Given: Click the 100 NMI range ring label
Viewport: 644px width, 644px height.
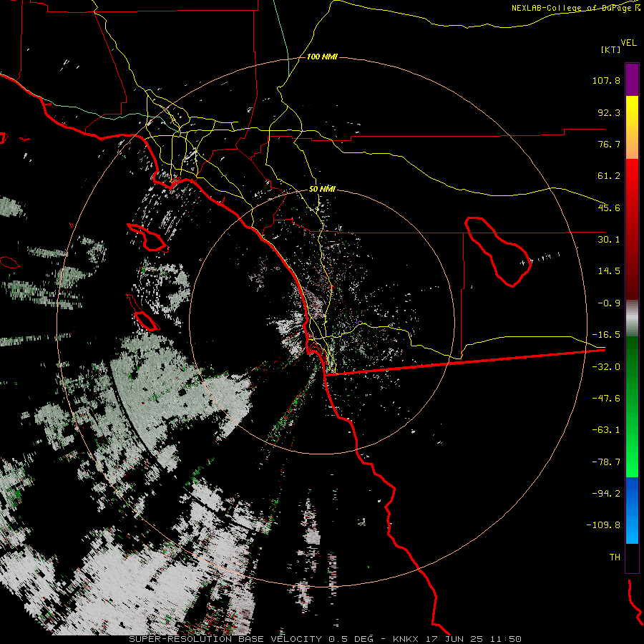Looking at the screenshot, I should (x=322, y=57).
